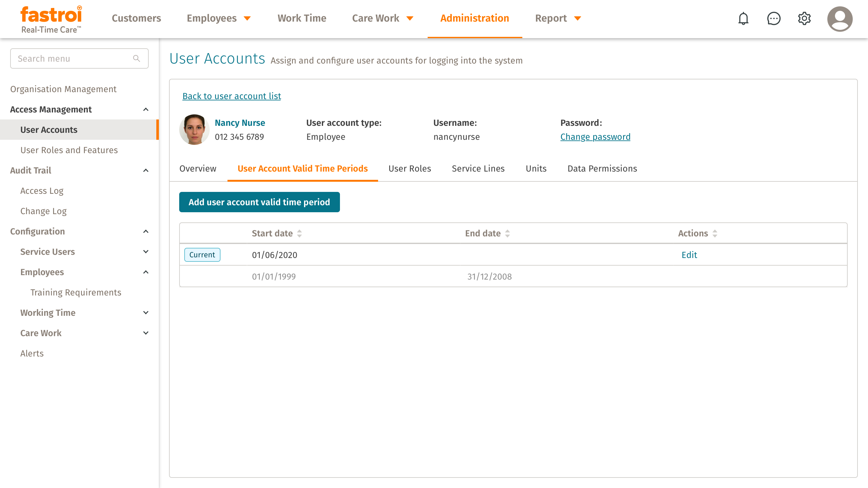This screenshot has width=868, height=488.
Task: Focus the Search menu input field
Action: tap(79, 59)
